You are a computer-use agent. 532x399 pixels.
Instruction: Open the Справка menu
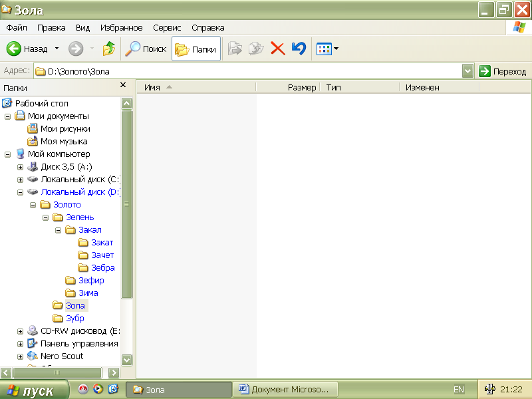click(x=208, y=28)
